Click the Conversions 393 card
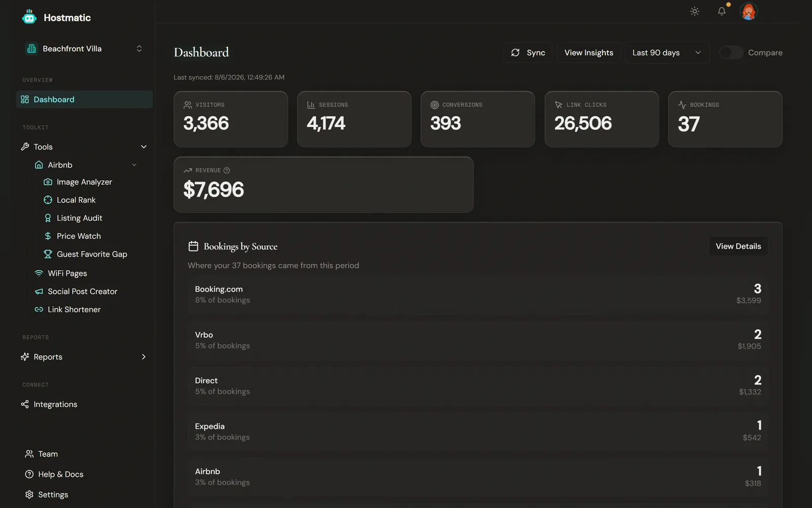Screen dimensions: 812x508 [x=478, y=119]
